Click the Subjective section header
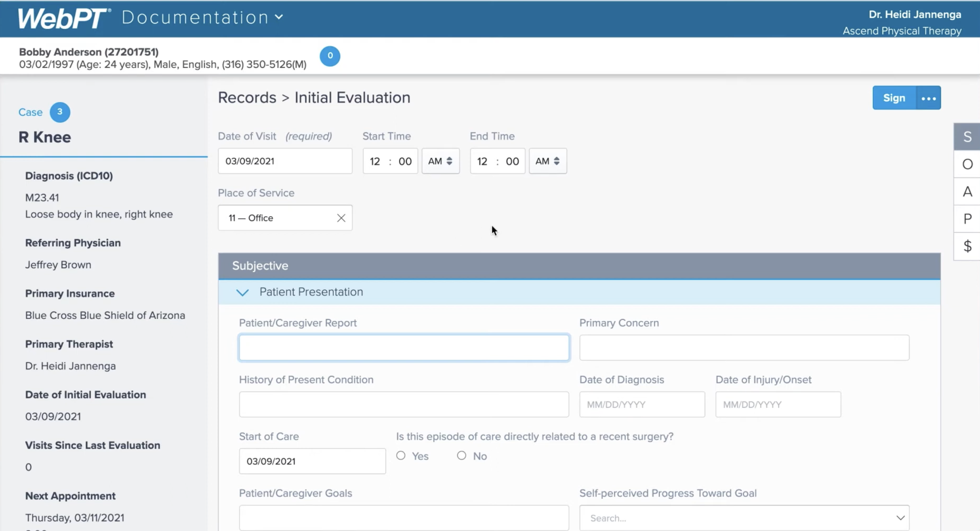This screenshot has width=980, height=531. [579, 266]
